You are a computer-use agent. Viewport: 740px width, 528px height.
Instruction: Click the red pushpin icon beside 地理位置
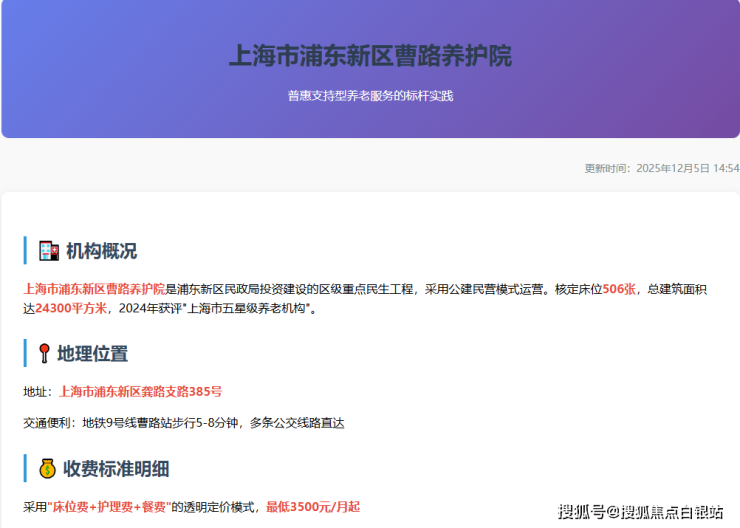point(45,354)
